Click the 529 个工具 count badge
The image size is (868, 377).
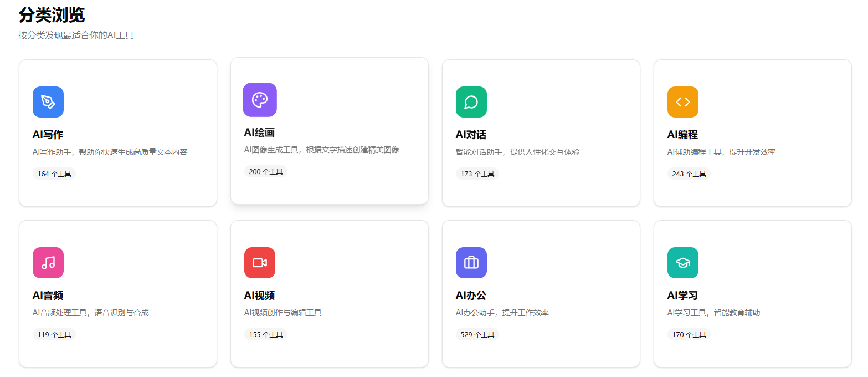[x=477, y=334]
